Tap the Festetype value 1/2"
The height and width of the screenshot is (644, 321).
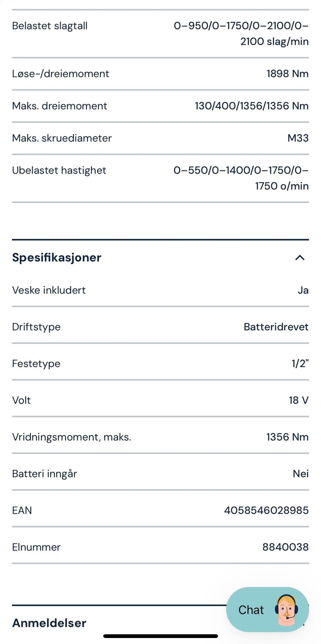pos(300,363)
